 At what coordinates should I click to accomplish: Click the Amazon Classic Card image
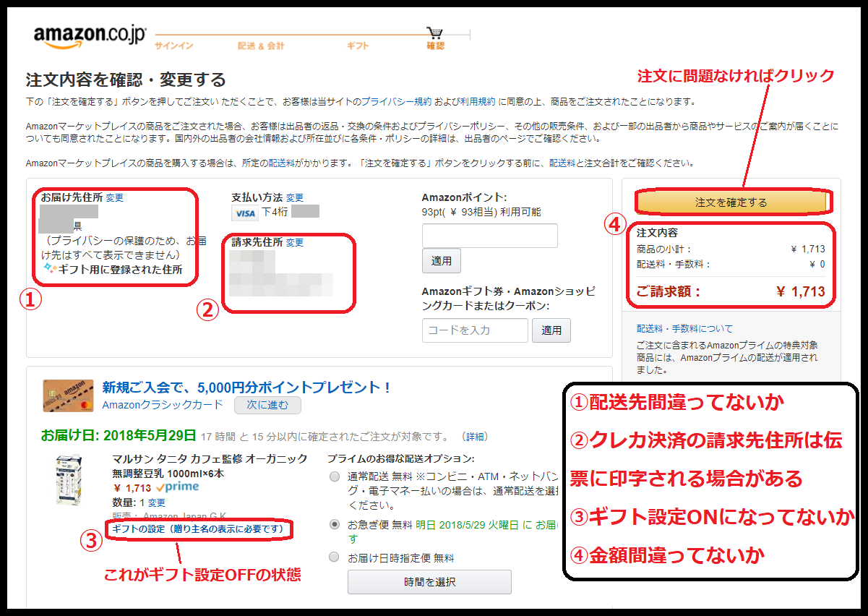(68, 395)
